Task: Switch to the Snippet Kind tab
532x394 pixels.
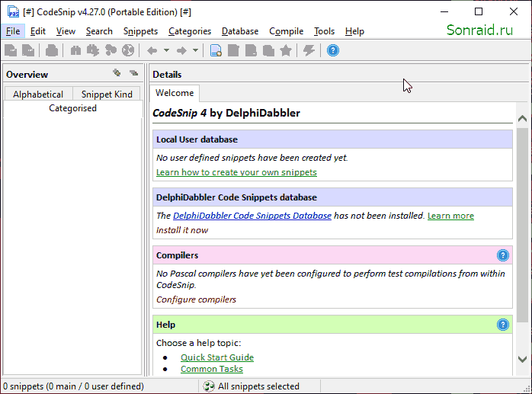Action: tap(107, 94)
